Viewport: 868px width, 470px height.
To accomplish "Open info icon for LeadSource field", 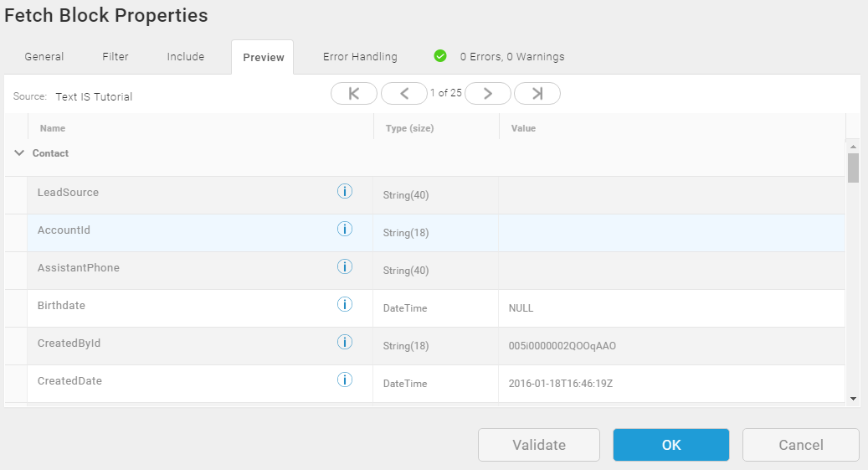I will tap(344, 191).
